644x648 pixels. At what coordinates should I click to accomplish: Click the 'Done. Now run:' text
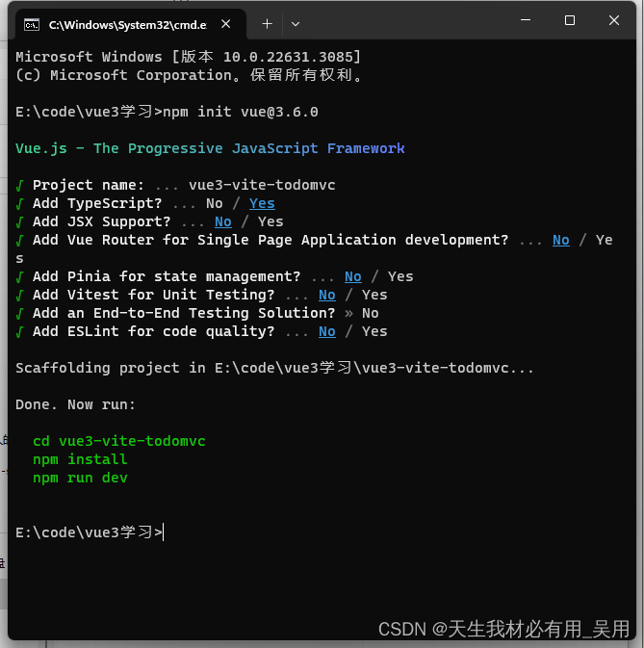coord(76,404)
